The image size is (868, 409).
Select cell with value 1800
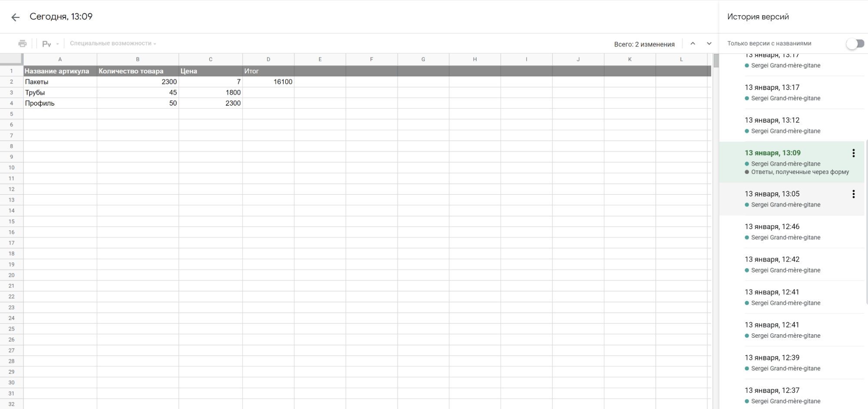211,93
